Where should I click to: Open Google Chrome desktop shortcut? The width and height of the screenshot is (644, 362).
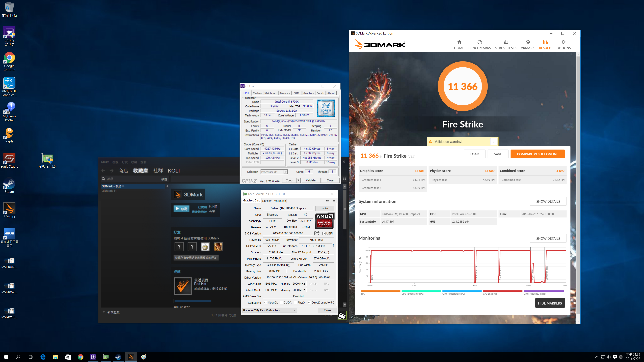[9, 62]
